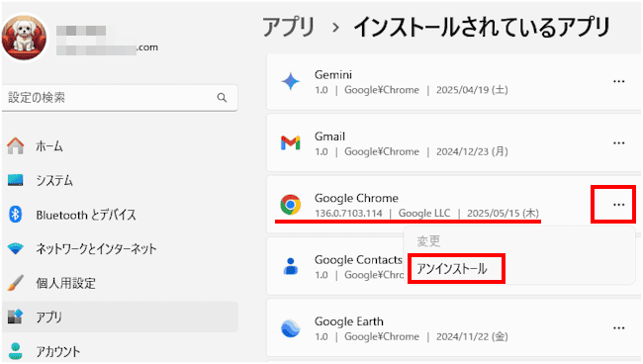Click the date 2025/04/19 (土)
Image resolution: width=643 pixels, height=364 pixels.
472,90
